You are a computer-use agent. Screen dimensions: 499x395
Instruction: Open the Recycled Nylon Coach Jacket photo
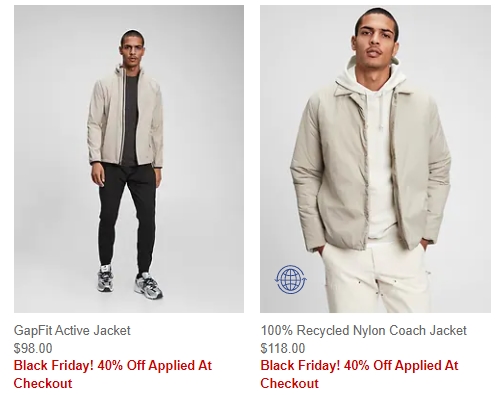[375, 159]
